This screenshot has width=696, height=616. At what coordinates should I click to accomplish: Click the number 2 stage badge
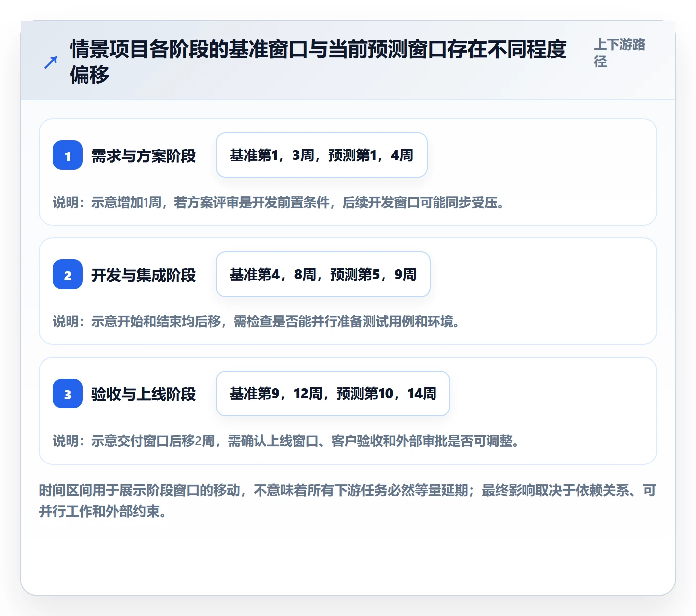click(x=68, y=274)
